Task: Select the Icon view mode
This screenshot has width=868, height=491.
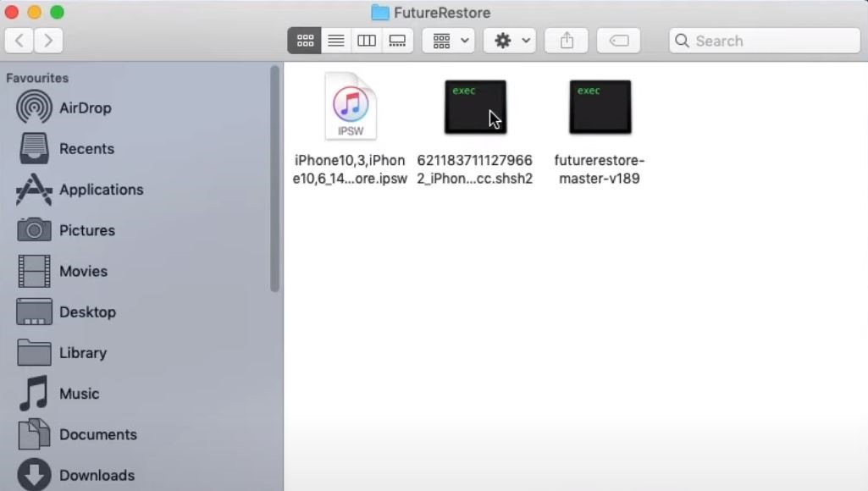Action: click(305, 40)
